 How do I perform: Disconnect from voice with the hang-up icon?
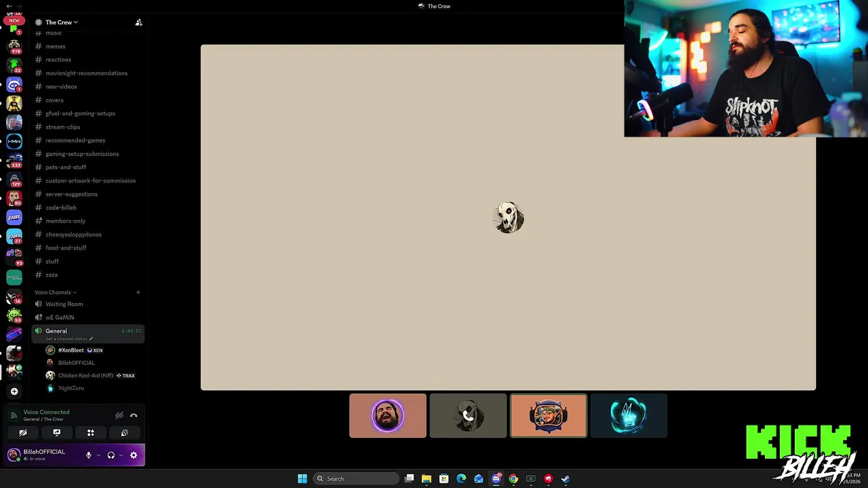point(134,415)
